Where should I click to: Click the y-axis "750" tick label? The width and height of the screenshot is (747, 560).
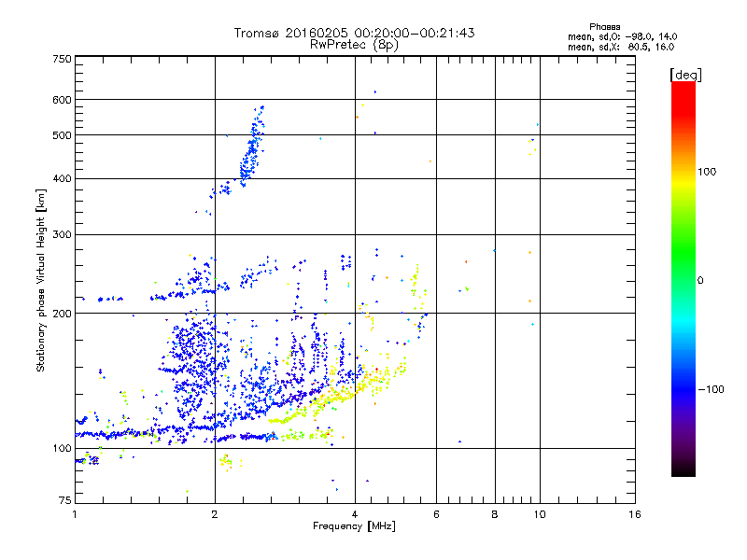[62, 59]
